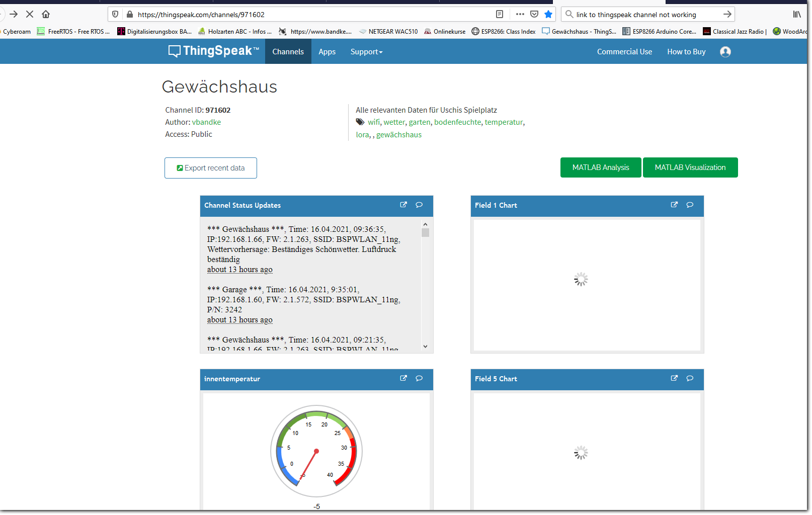
Task: Open ESP8266: Class Index bookmark
Action: point(504,31)
